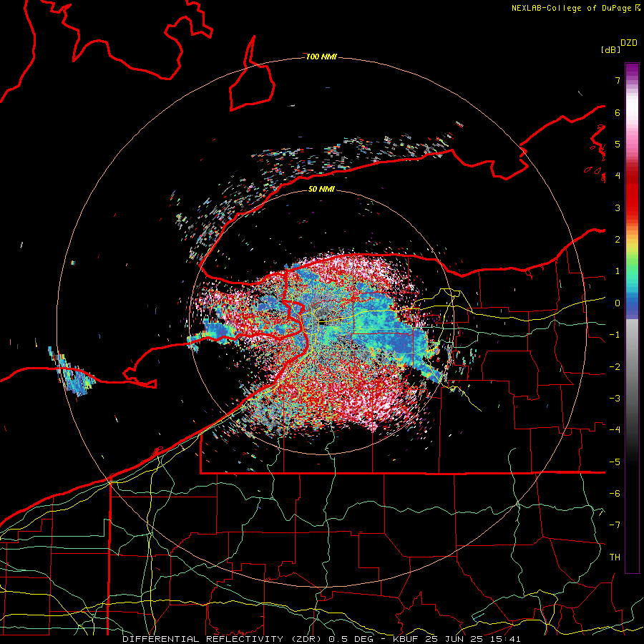
Task: Click the -7 value on the color scale
Action: click(615, 525)
